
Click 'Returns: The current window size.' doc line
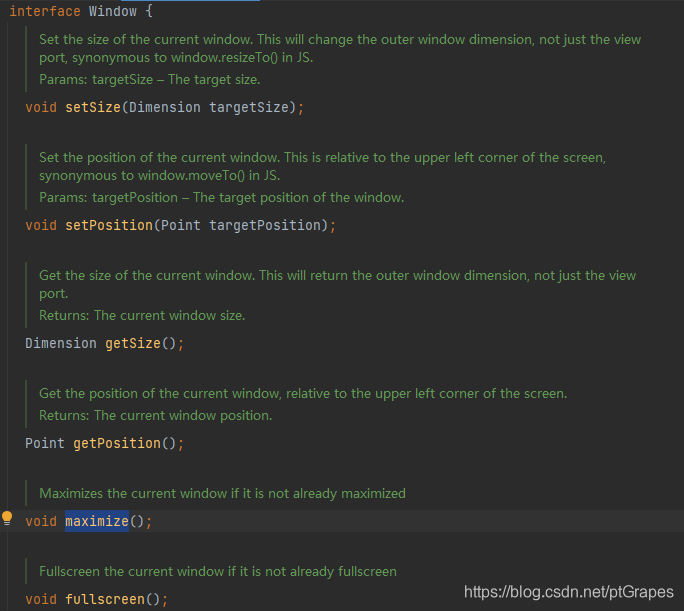click(142, 315)
